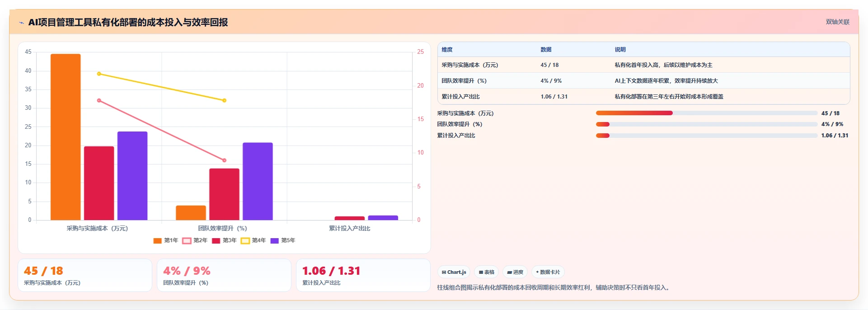
Task: Click the 数据卡片 chip
Action: point(548,272)
